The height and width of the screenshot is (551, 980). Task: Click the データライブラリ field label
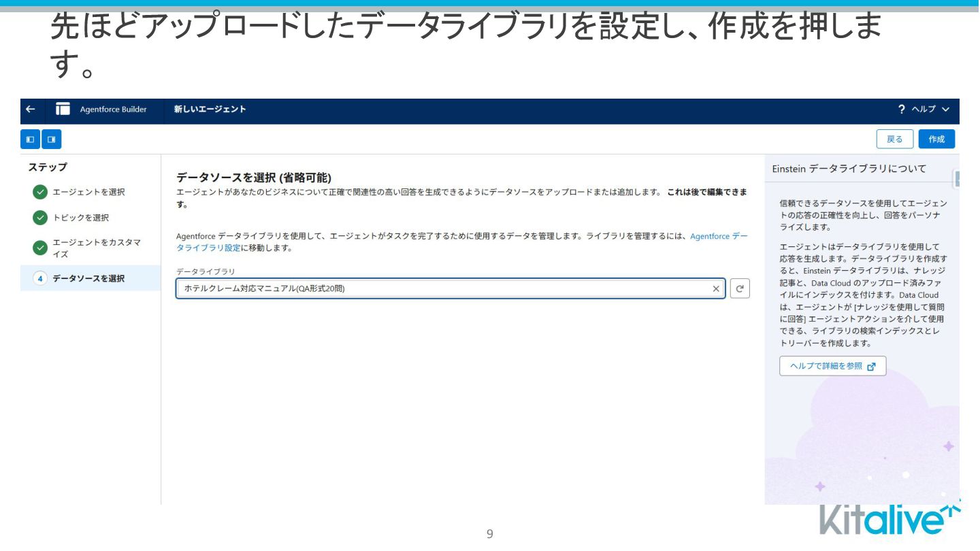point(206,271)
